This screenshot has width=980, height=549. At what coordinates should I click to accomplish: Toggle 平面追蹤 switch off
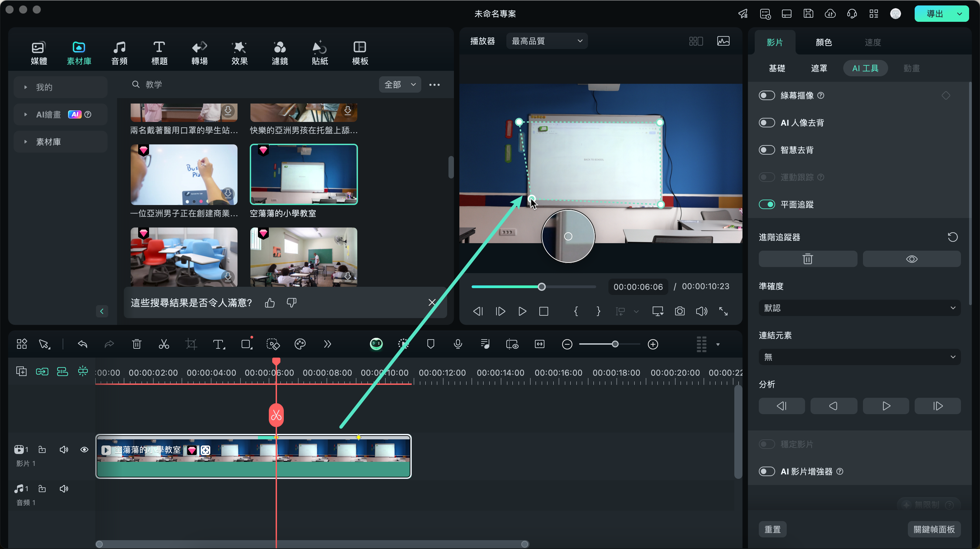pyautogui.click(x=767, y=204)
